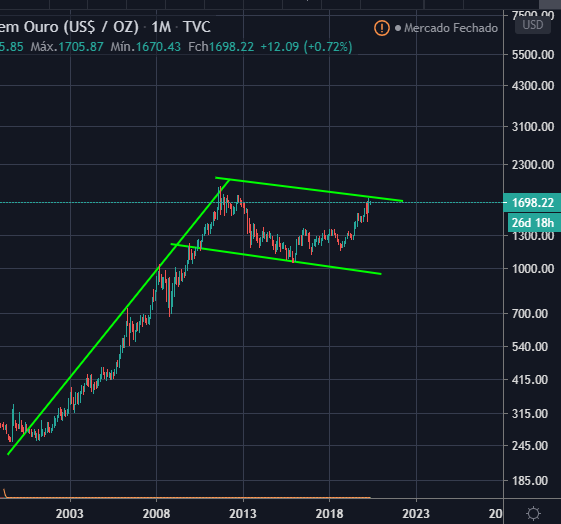
Task: Open chart settings gear icon
Action: [x=533, y=514]
